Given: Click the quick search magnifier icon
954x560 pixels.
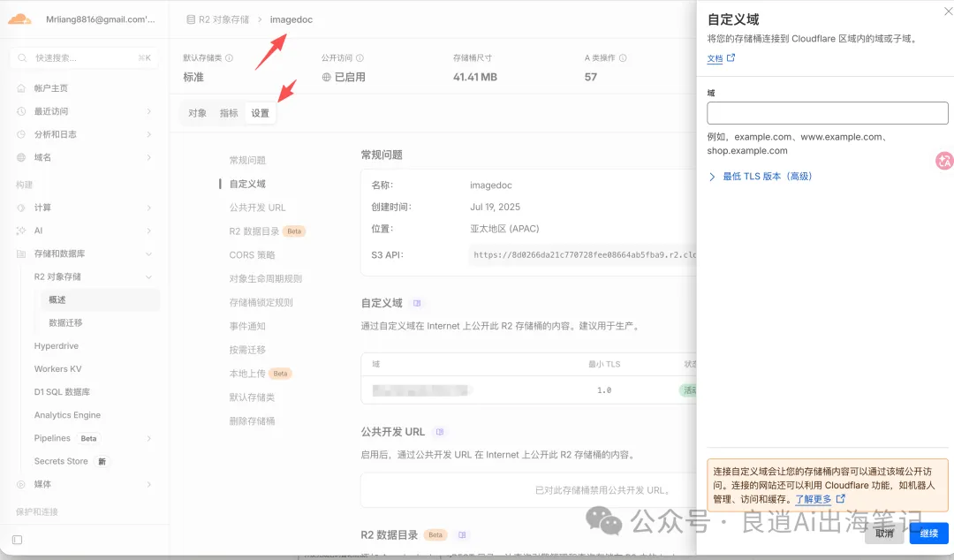Looking at the screenshot, I should click(x=22, y=57).
